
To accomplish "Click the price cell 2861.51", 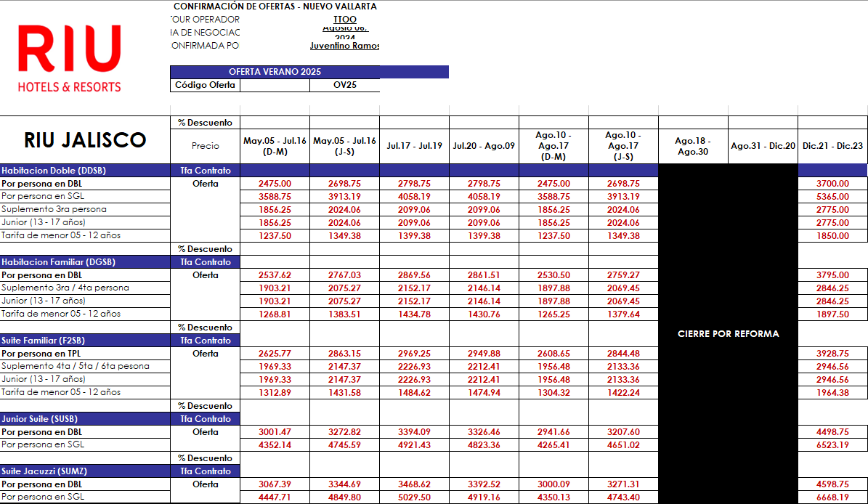I will 484,275.
